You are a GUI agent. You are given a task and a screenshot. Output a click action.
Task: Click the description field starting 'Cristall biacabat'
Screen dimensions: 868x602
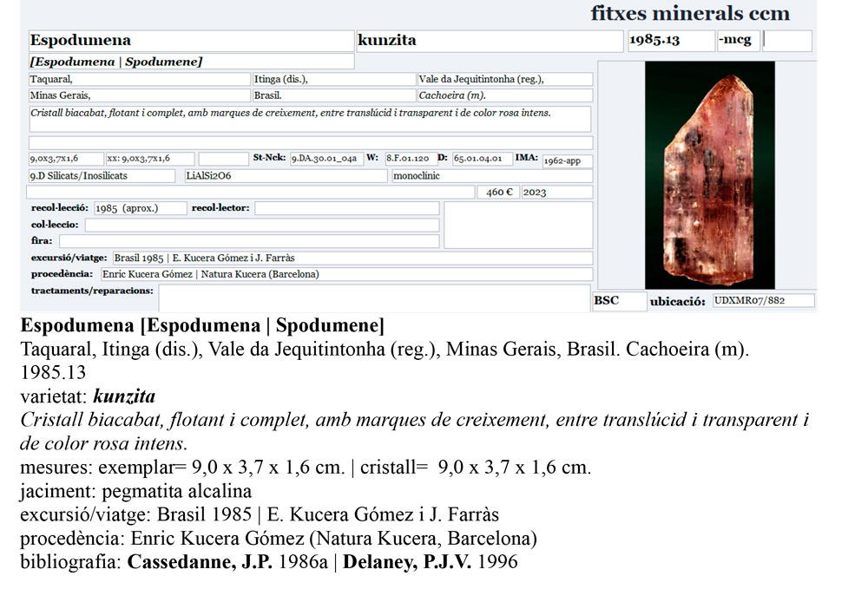point(310,119)
